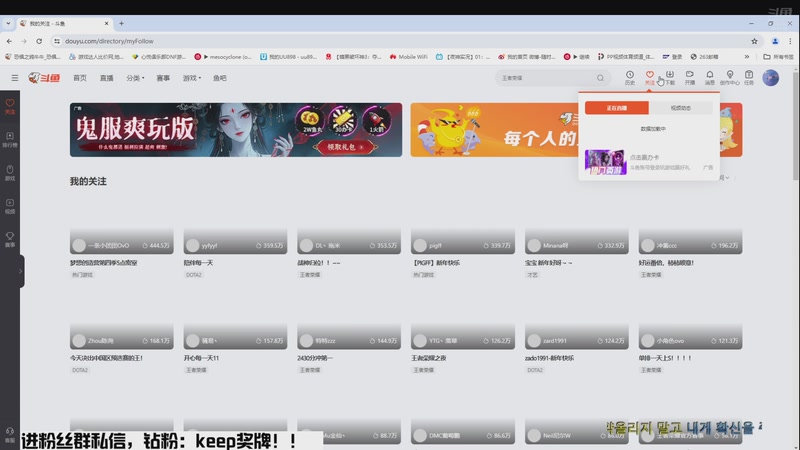Click the 关注 heart icon in header
The image size is (800, 450).
(649, 78)
